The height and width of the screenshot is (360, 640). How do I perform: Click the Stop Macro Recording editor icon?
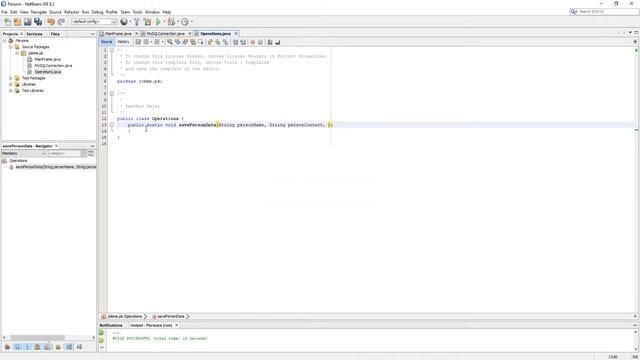pos(260,42)
